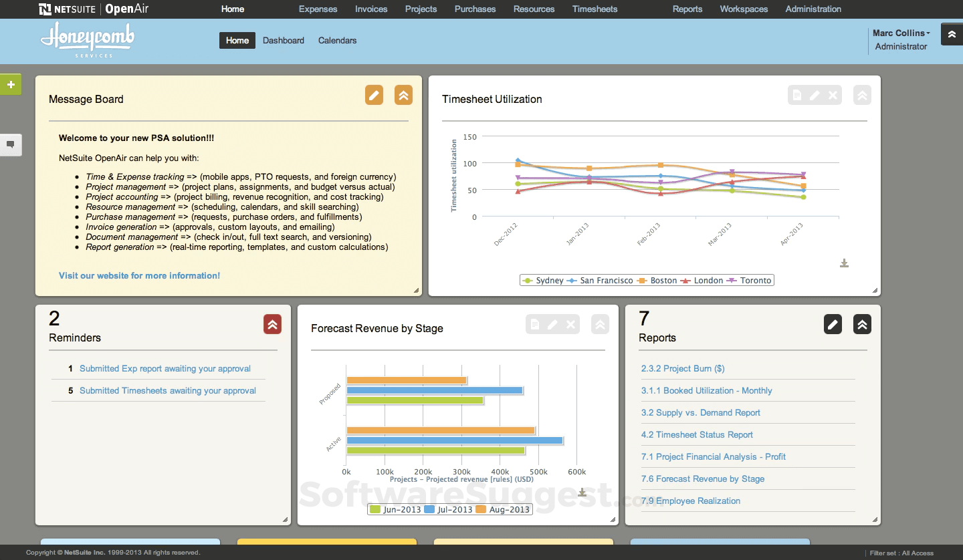This screenshot has height=560, width=963.
Task: Open the green plus quick-create sidebar icon
Action: click(x=10, y=84)
